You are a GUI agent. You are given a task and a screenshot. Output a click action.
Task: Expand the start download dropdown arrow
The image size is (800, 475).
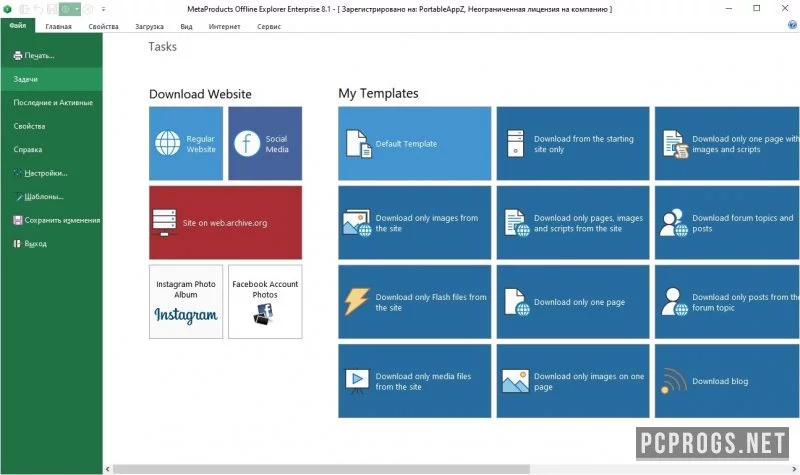point(77,9)
